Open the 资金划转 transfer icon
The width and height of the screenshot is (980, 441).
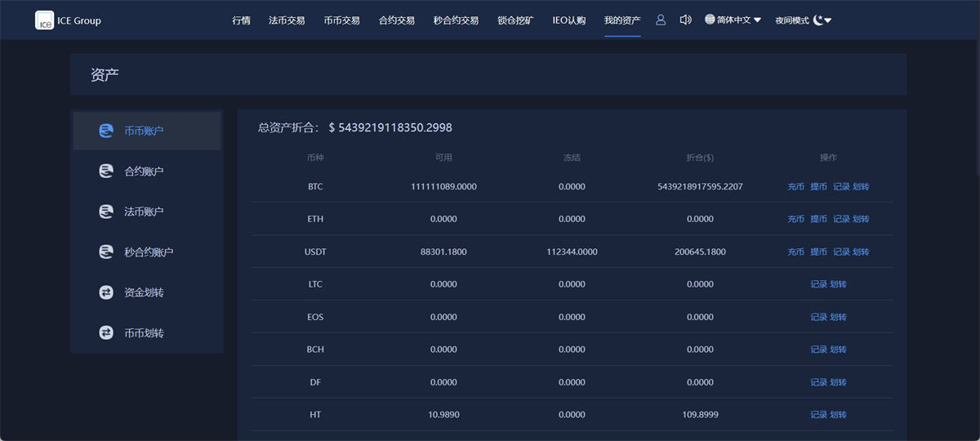pyautogui.click(x=106, y=292)
